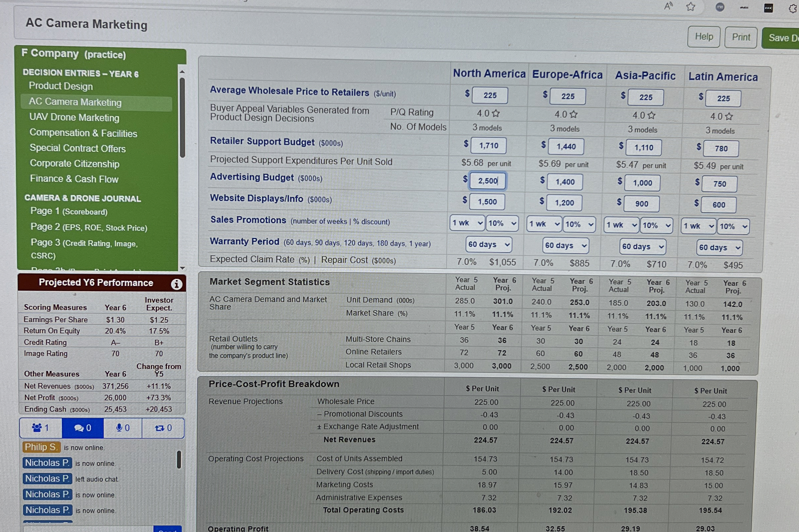
Task: Open Page 2 EPS, ROE, Stock Price
Action: [x=88, y=227]
